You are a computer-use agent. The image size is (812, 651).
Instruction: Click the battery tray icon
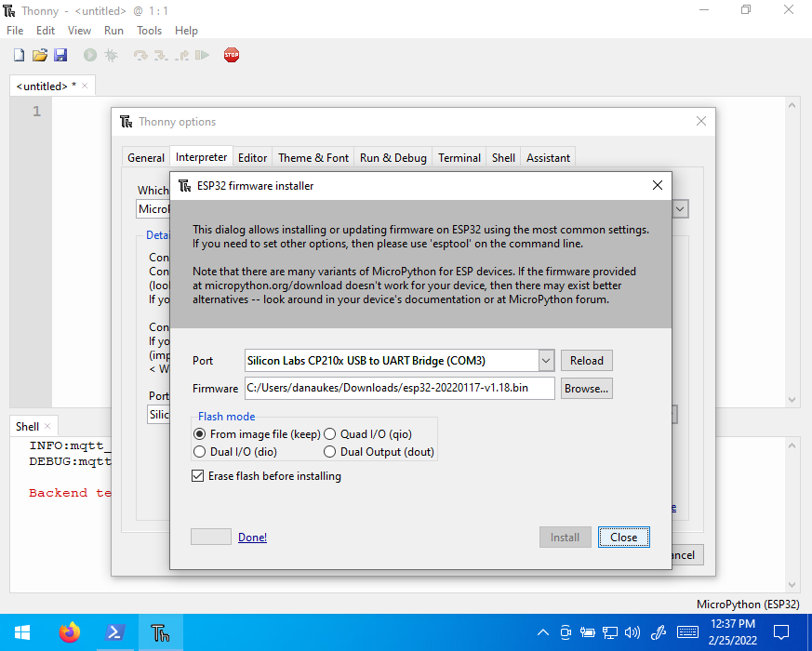pos(587,632)
